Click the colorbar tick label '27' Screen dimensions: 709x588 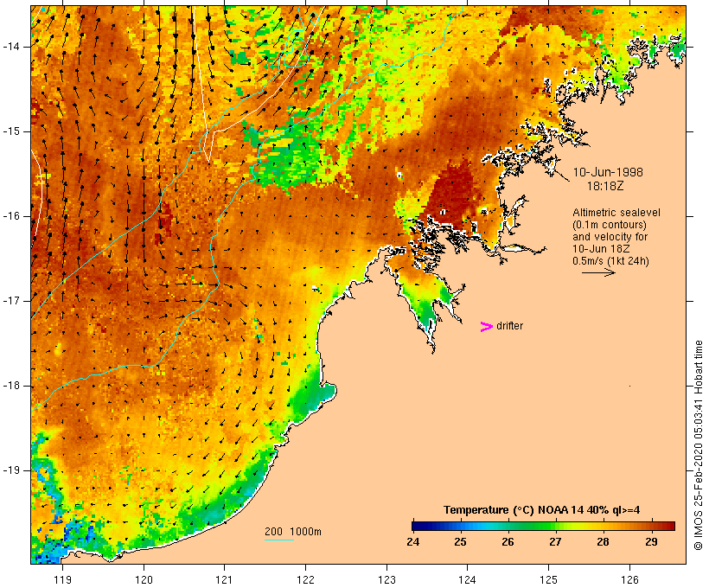click(x=555, y=542)
